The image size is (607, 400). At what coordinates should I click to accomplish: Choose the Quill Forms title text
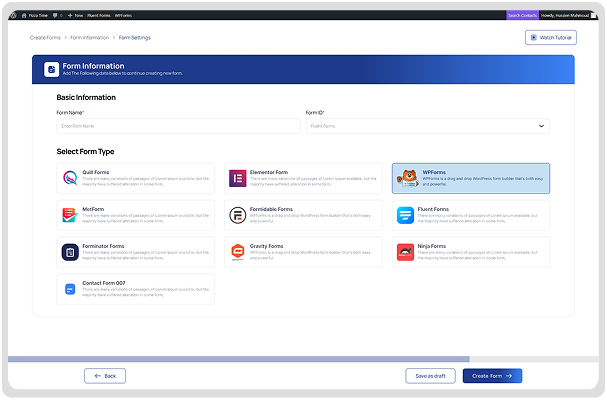tap(96, 172)
